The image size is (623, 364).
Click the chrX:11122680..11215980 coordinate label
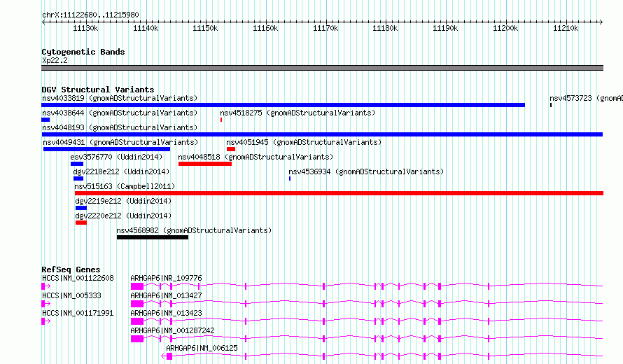90,15
